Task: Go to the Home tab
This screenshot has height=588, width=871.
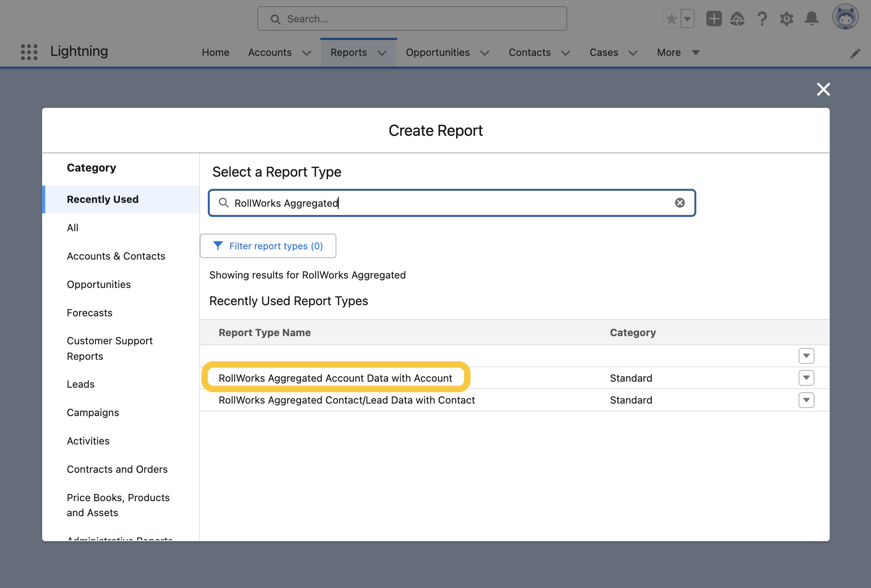Action: (215, 52)
